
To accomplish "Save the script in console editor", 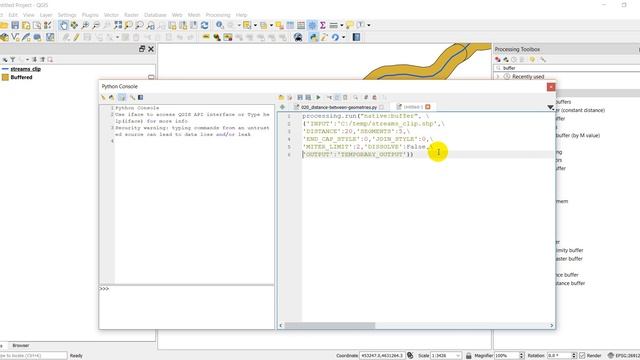I will pyautogui.click(x=300, y=98).
